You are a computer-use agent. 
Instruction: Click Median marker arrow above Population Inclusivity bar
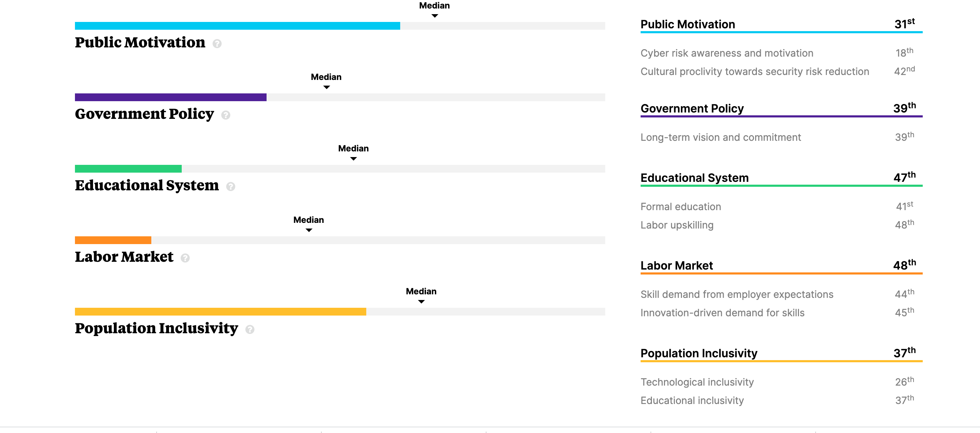pyautogui.click(x=421, y=302)
